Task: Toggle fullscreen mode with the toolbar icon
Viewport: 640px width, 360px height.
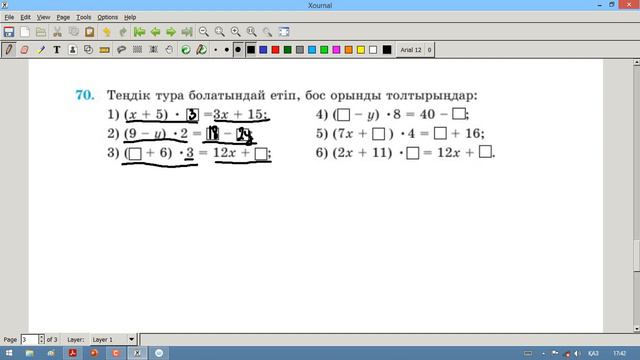Action: point(284,32)
